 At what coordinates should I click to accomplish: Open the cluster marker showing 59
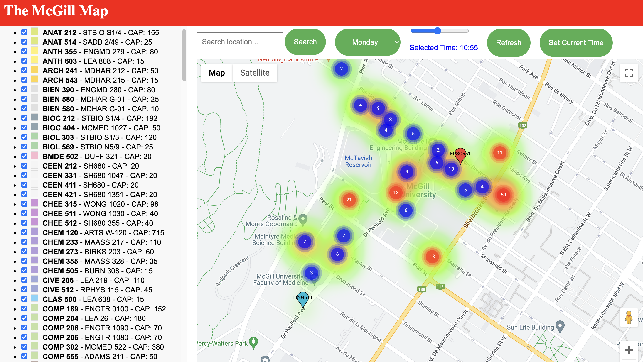tap(503, 195)
